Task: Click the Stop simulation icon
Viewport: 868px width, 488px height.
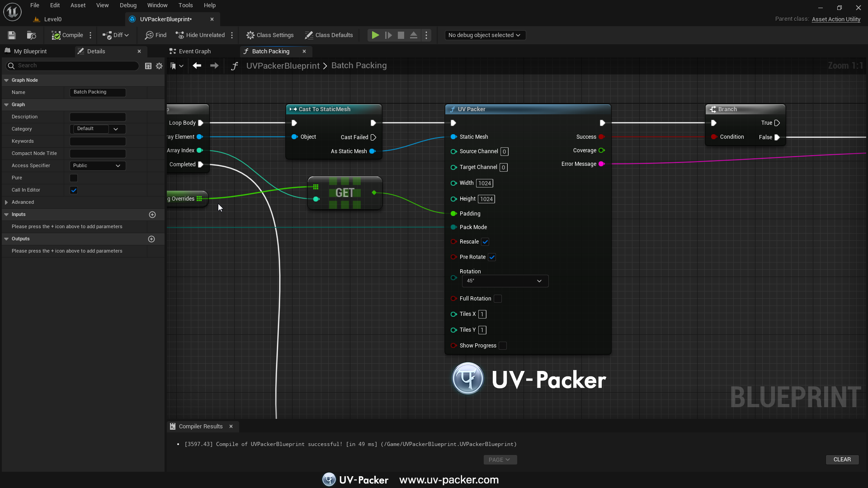Action: (401, 35)
